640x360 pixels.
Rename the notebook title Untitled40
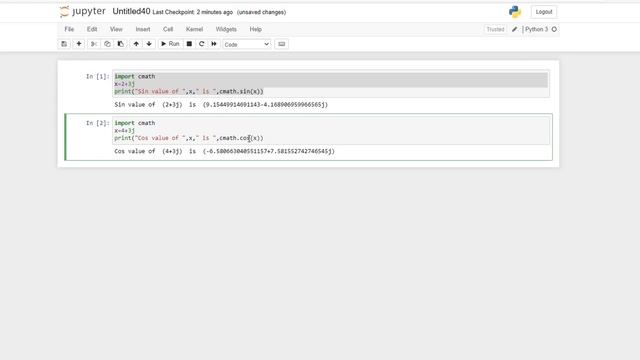coord(131,11)
